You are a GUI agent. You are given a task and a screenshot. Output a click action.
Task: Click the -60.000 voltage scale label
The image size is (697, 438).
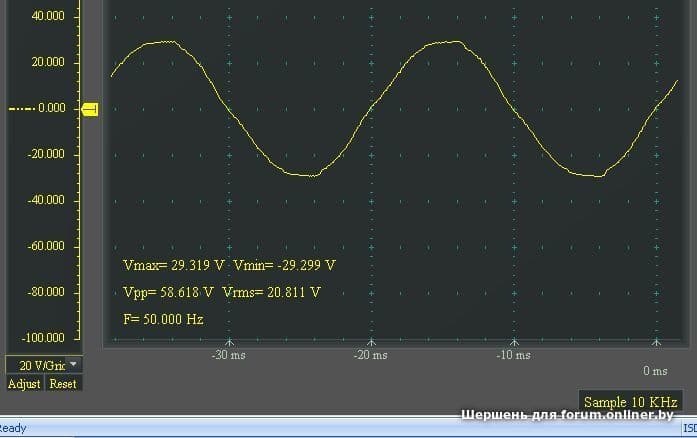pos(46,246)
